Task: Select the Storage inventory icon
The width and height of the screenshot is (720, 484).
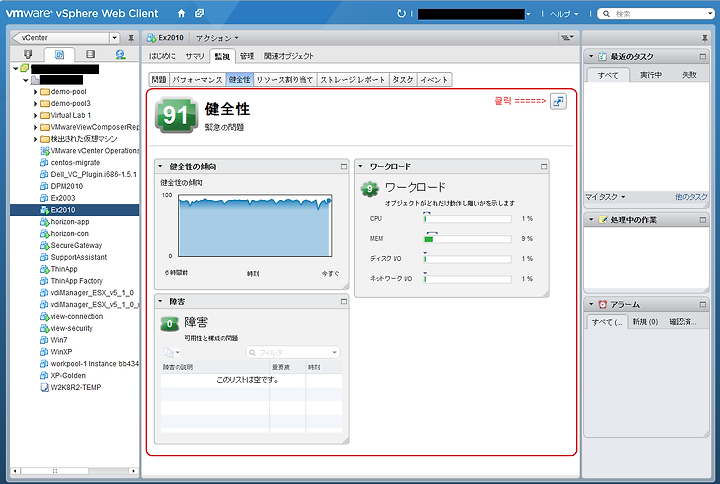Action: [x=90, y=54]
